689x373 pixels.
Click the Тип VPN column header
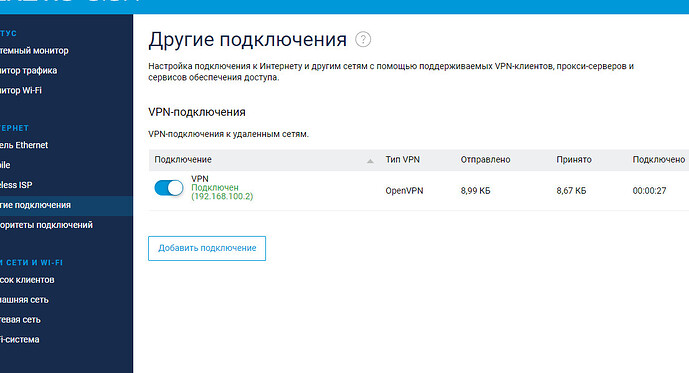[x=403, y=159]
